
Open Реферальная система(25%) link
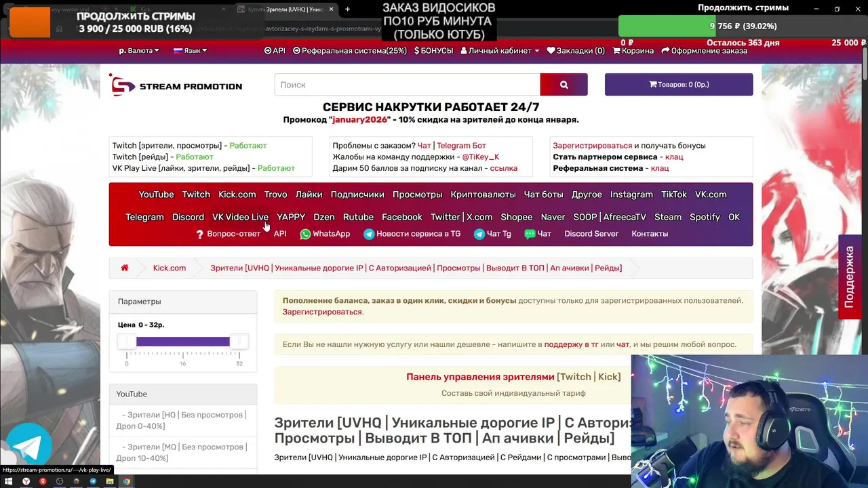pyautogui.click(x=350, y=51)
